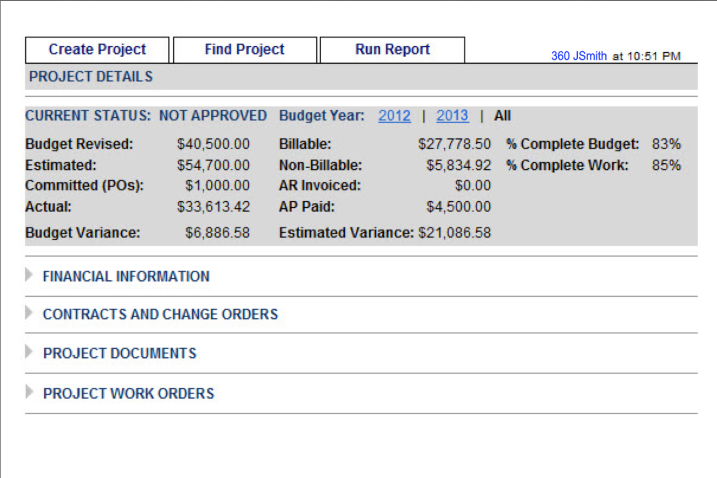
Task: Filter budget year to 2012
Action: pos(394,116)
